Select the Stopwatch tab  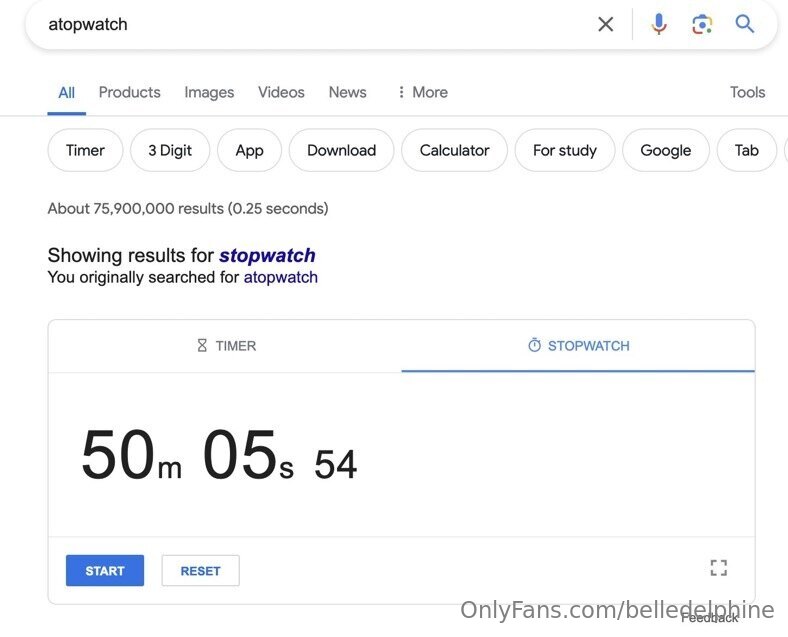click(x=578, y=346)
